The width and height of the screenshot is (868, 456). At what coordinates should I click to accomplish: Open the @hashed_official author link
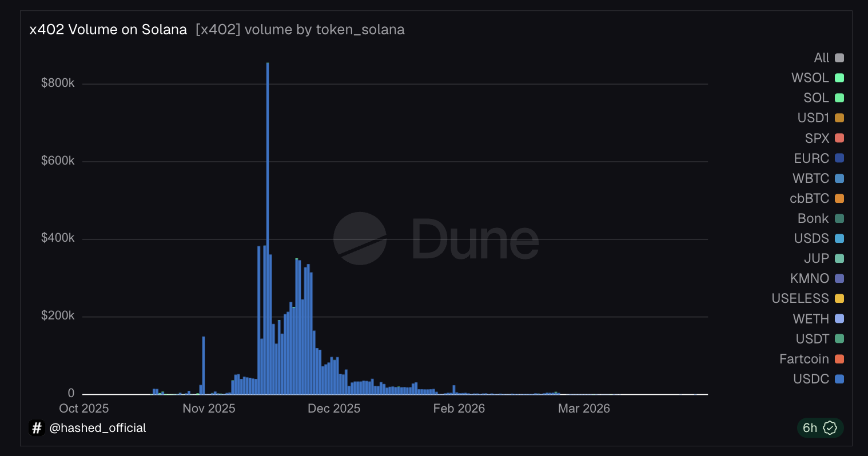[x=98, y=428]
